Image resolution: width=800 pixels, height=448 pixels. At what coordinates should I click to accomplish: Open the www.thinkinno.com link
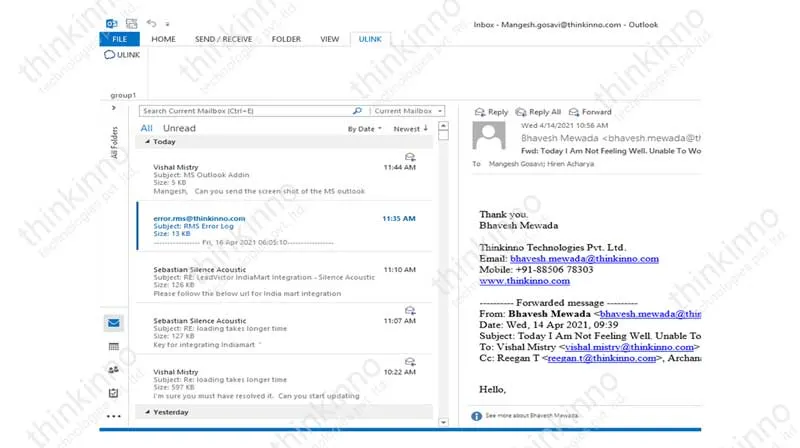(x=524, y=281)
